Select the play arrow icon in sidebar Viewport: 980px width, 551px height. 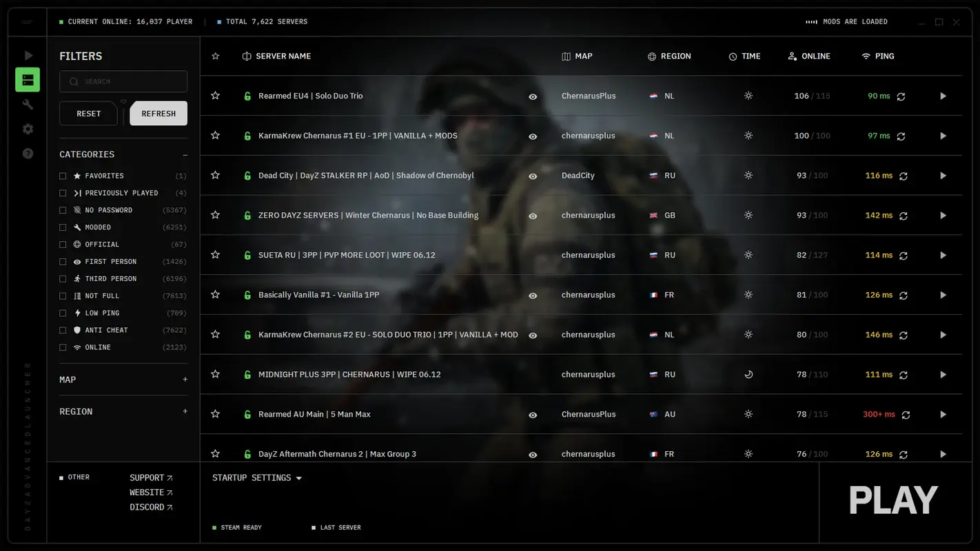pos(28,55)
